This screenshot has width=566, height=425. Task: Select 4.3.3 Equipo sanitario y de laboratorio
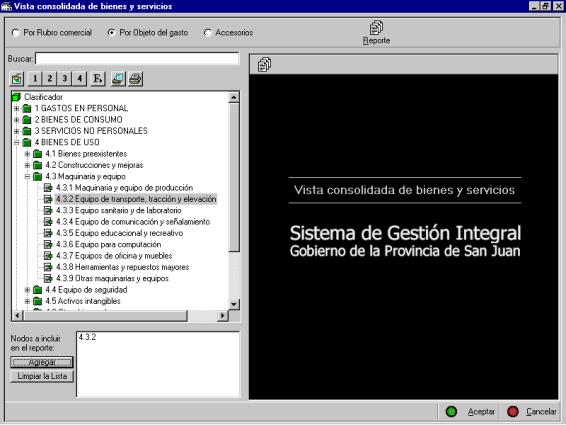coord(119,210)
